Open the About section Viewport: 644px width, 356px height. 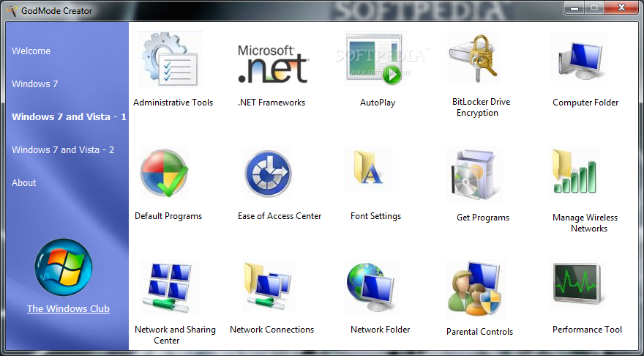click(x=24, y=182)
